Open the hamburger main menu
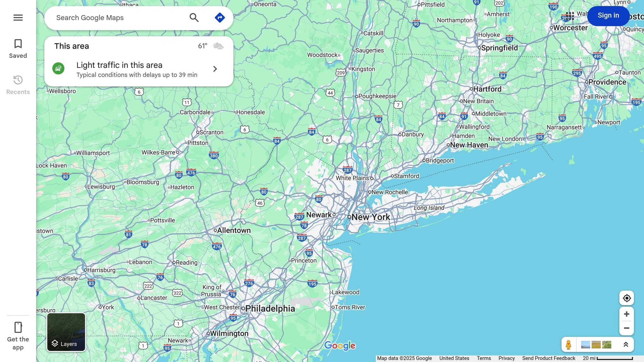Screen dimensions: 644x362 pyautogui.click(x=18, y=18)
